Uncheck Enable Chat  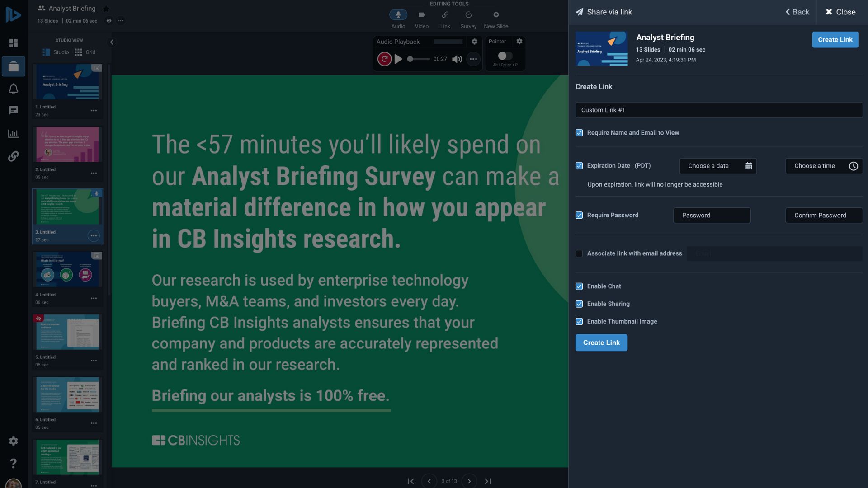(579, 286)
